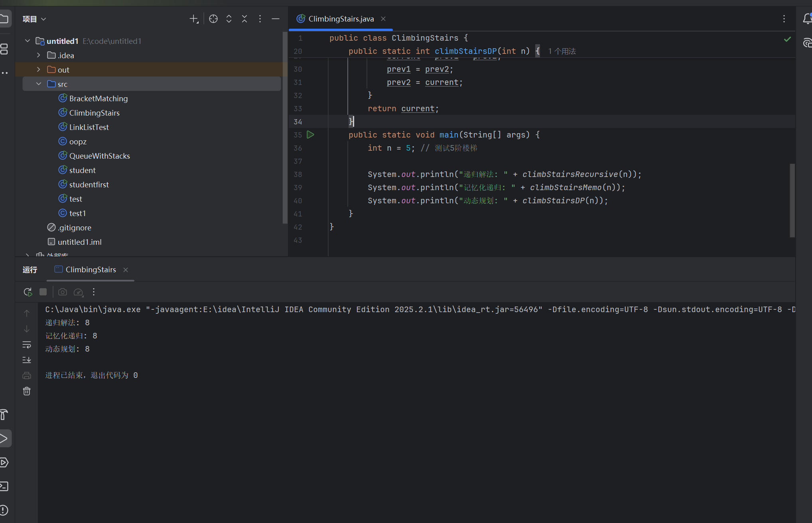
Task: Open the Run tool window icon in left stripe
Action: 5,438
